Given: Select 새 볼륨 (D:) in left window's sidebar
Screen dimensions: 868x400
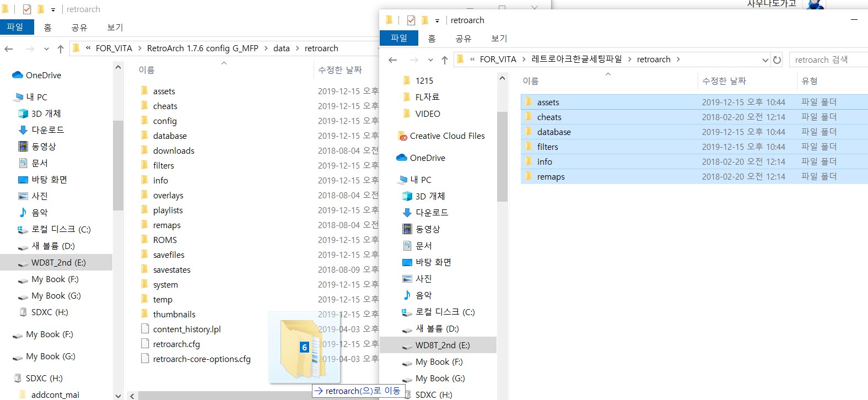Looking at the screenshot, I should click(53, 246).
